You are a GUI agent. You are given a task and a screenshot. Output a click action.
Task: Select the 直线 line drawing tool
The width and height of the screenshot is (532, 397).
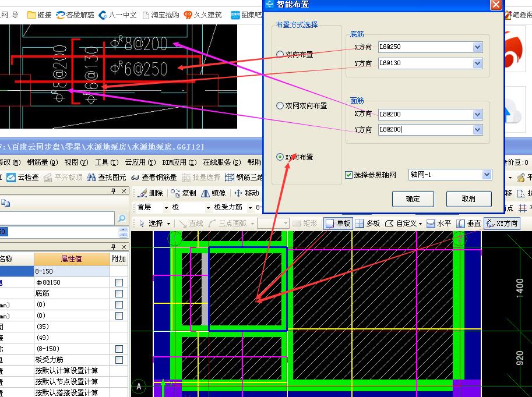[191, 224]
